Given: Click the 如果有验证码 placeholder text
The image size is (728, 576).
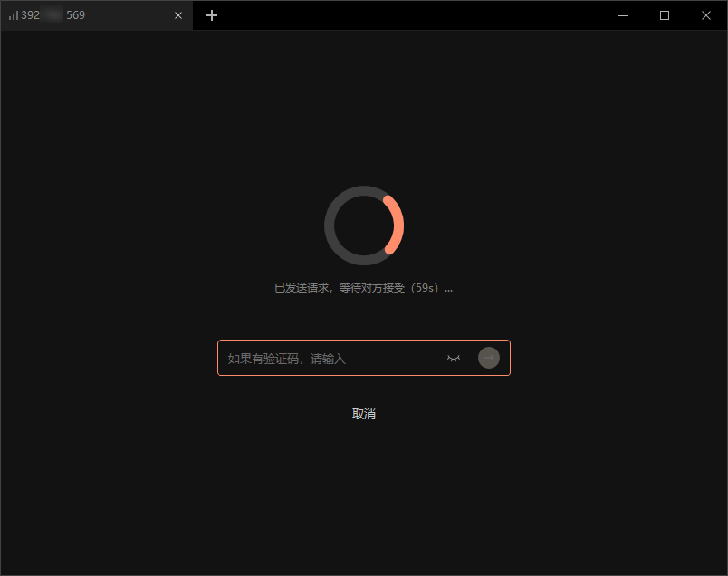Looking at the screenshot, I should pyautogui.click(x=287, y=359).
